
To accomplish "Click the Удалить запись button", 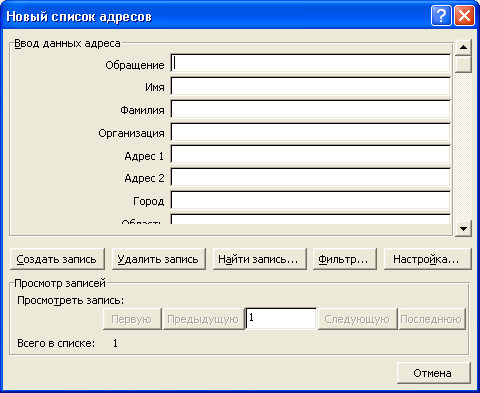I will pyautogui.click(x=158, y=259).
